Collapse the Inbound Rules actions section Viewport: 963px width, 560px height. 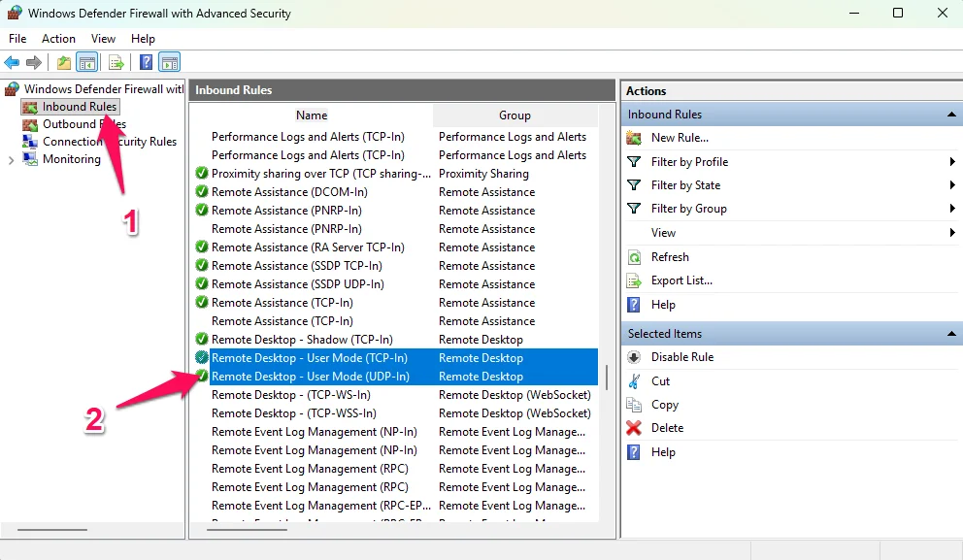pos(951,115)
